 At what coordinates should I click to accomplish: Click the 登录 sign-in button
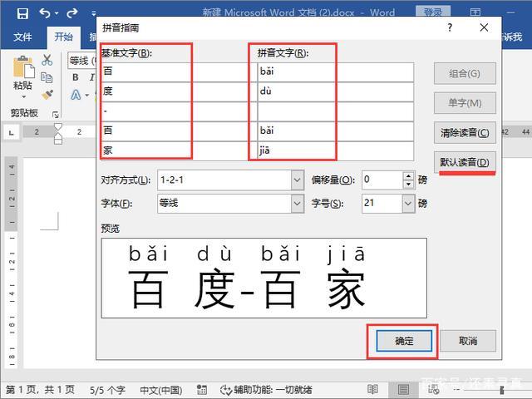tap(433, 12)
